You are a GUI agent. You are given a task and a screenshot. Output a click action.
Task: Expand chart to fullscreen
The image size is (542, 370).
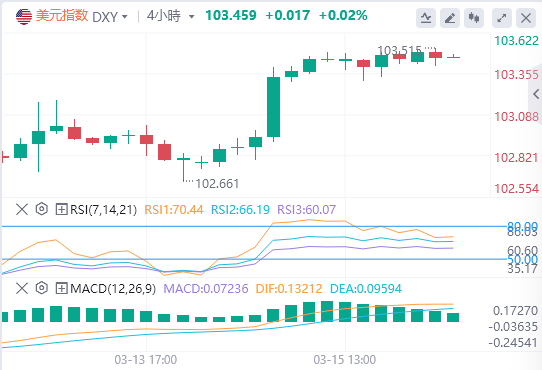[502, 18]
